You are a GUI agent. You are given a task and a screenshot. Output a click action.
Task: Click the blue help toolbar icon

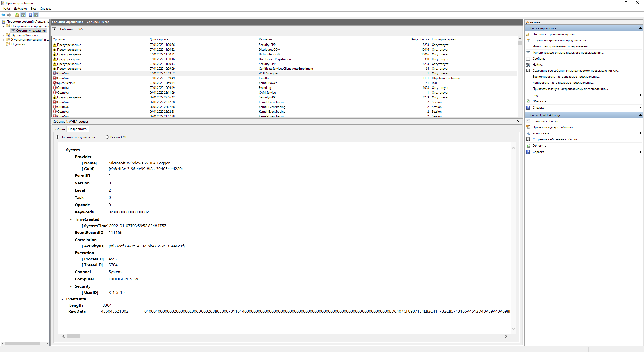(x=30, y=15)
